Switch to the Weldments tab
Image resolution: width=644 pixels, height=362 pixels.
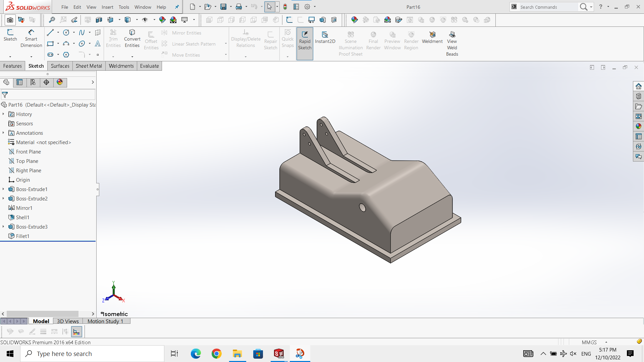pyautogui.click(x=121, y=66)
